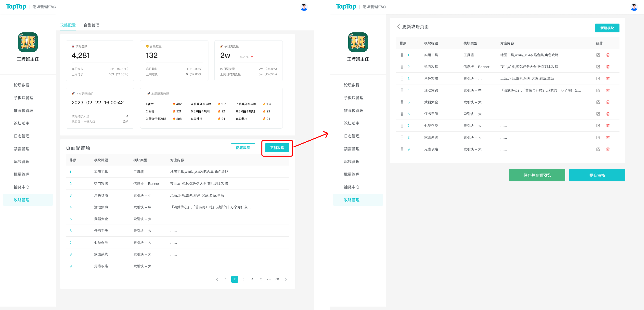Screen dimensions: 644x310
Task: Click 配置教程 button
Action: click(243, 148)
